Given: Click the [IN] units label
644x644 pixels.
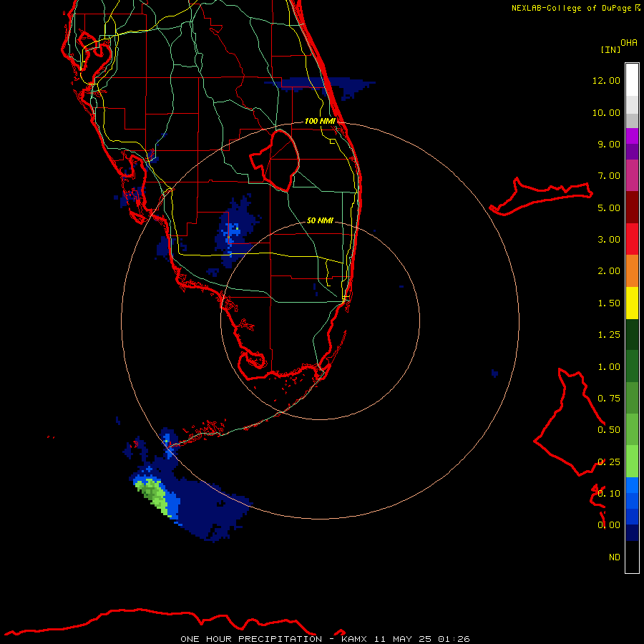Looking at the screenshot, I should [610, 49].
